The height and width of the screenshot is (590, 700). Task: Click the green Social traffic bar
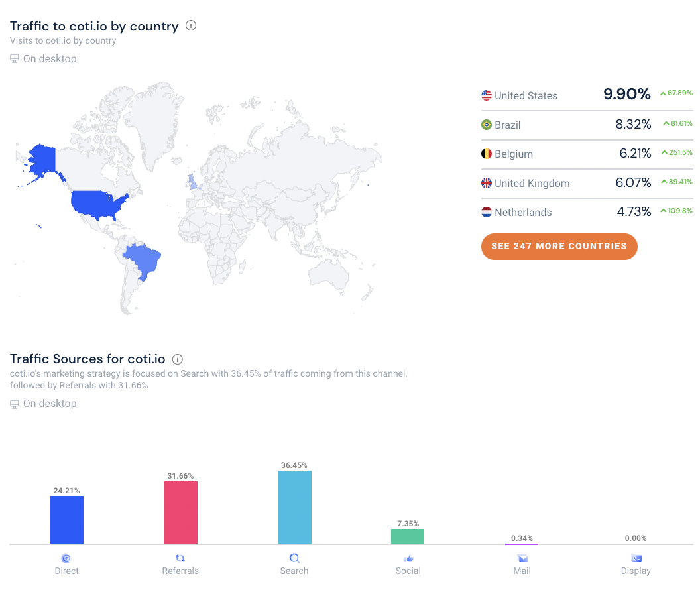[x=408, y=536]
